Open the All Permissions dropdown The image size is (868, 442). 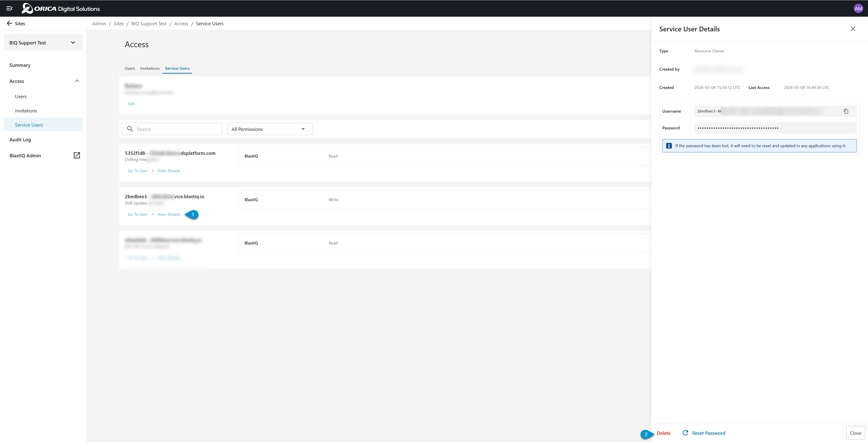270,129
